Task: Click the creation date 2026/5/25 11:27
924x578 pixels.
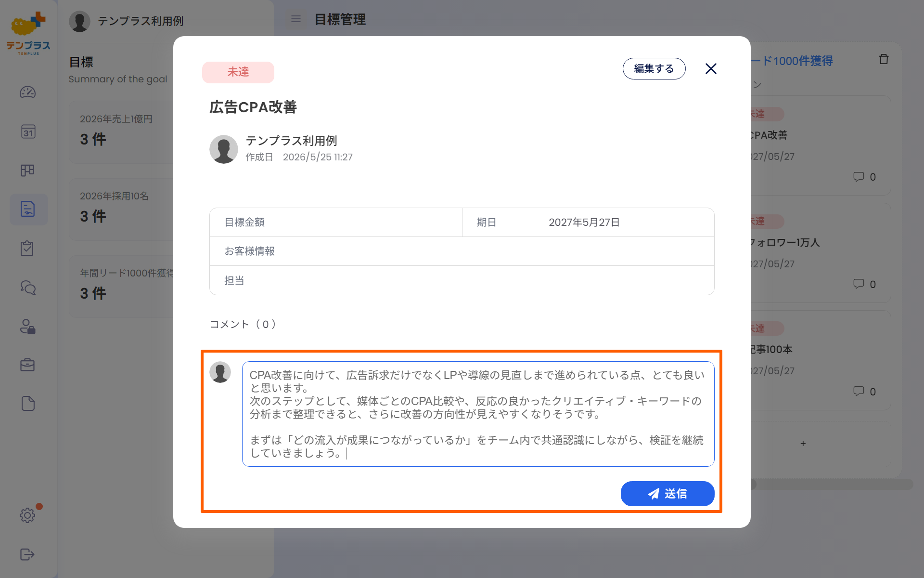Action: [318, 157]
